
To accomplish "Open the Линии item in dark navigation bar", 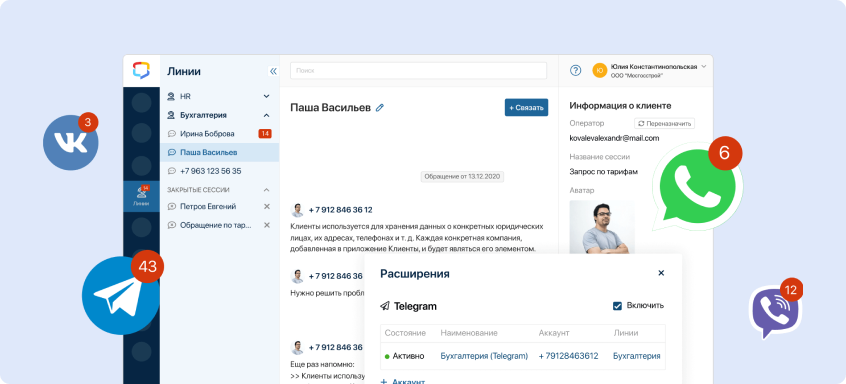I will (141, 196).
